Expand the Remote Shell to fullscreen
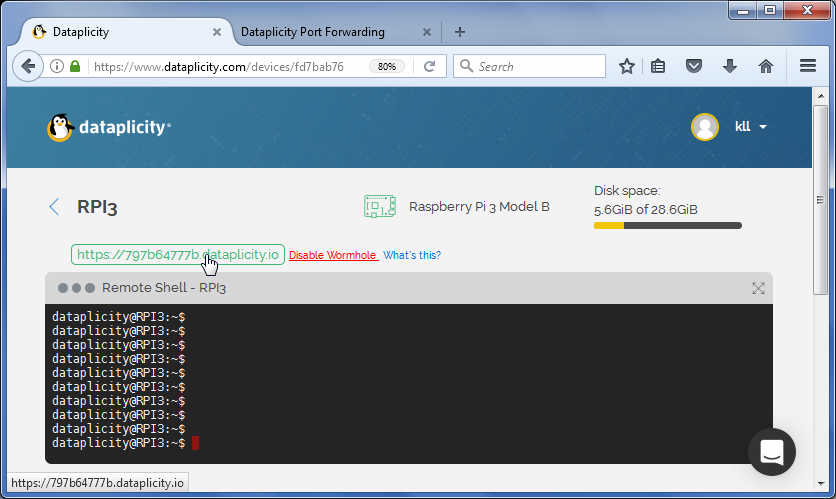 point(758,288)
